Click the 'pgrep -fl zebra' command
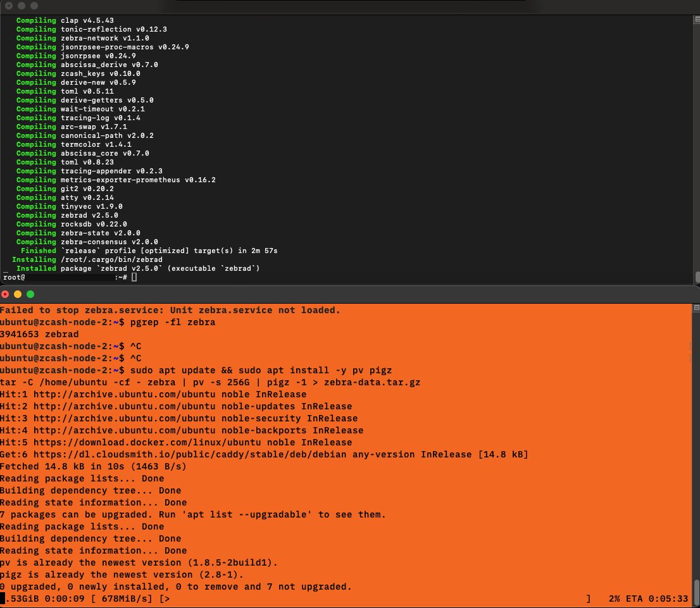Image resolution: width=700 pixels, height=608 pixels. 173,322
